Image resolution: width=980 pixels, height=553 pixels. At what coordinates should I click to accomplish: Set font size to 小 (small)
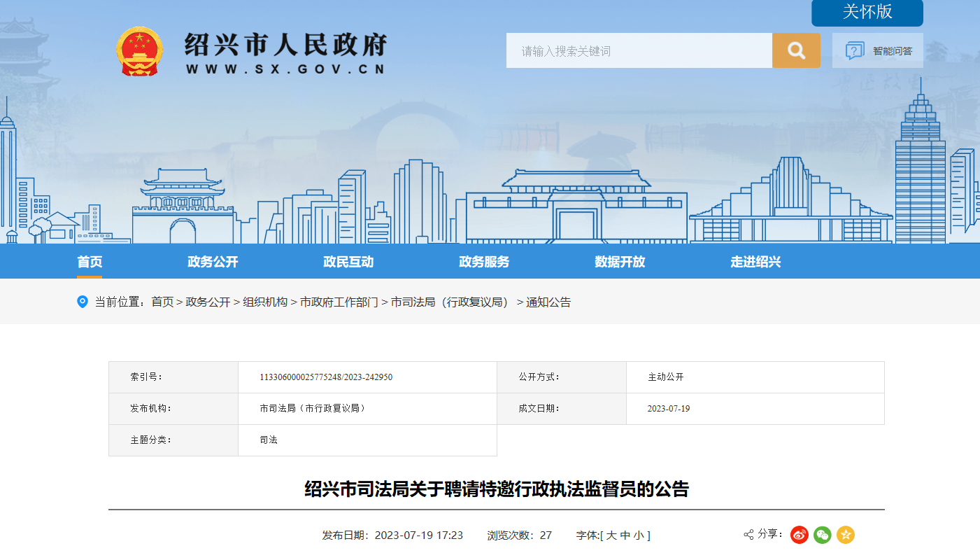(x=639, y=535)
